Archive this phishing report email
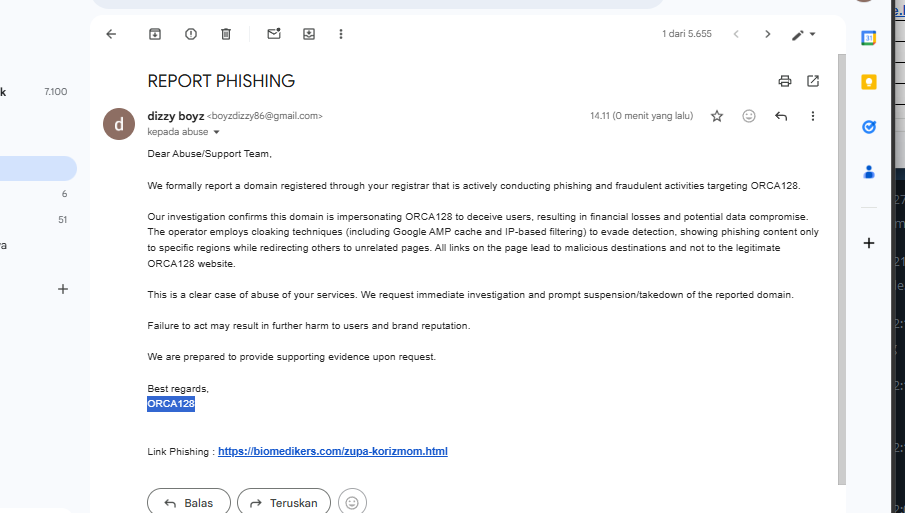 (x=155, y=34)
